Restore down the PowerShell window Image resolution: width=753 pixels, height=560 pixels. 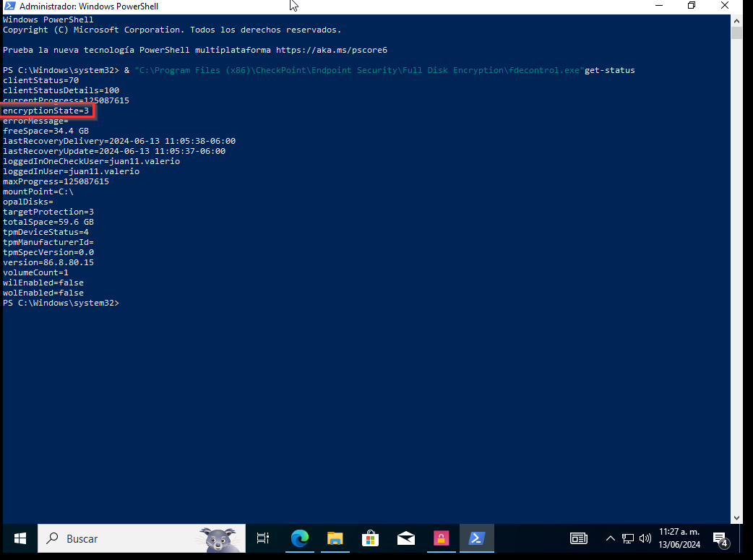(x=692, y=6)
